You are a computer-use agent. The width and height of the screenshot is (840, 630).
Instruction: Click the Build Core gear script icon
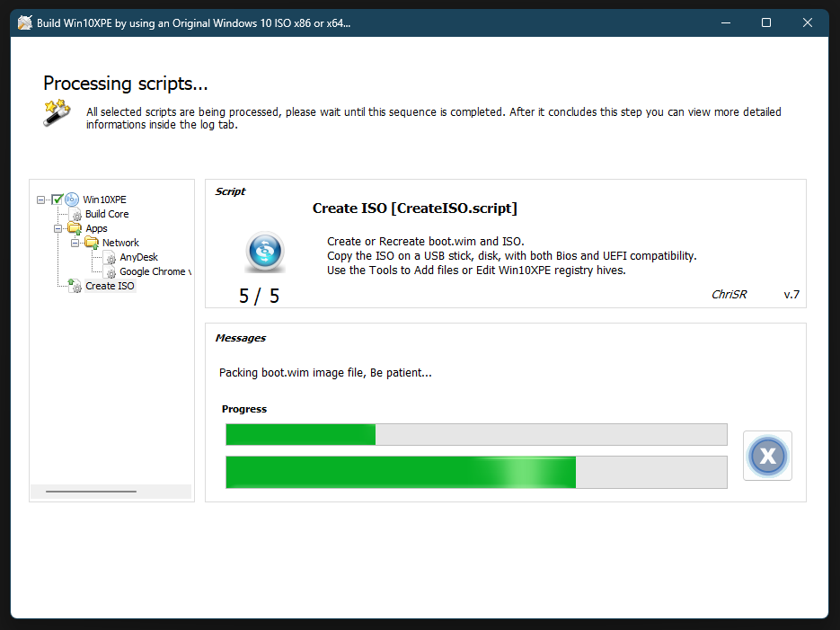tap(76, 214)
